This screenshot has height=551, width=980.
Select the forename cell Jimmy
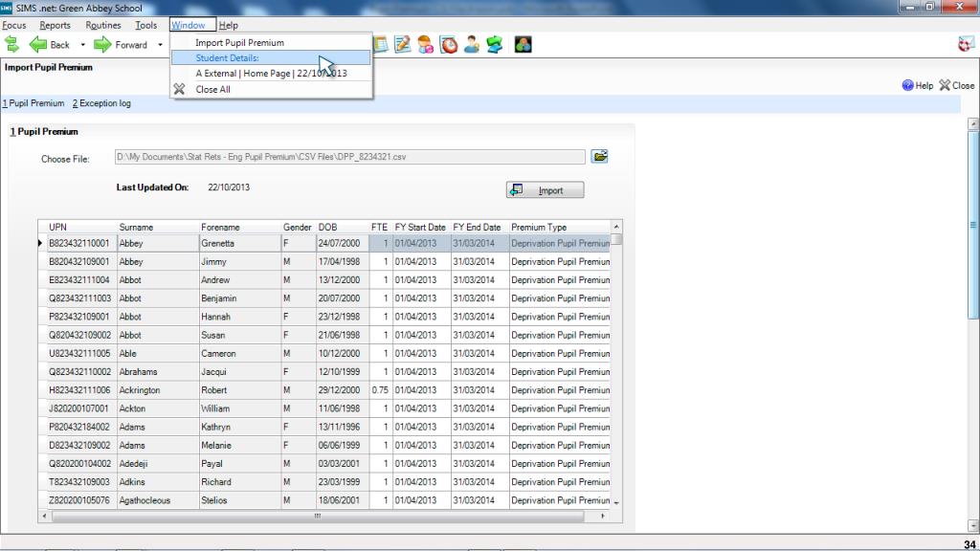[x=240, y=262]
